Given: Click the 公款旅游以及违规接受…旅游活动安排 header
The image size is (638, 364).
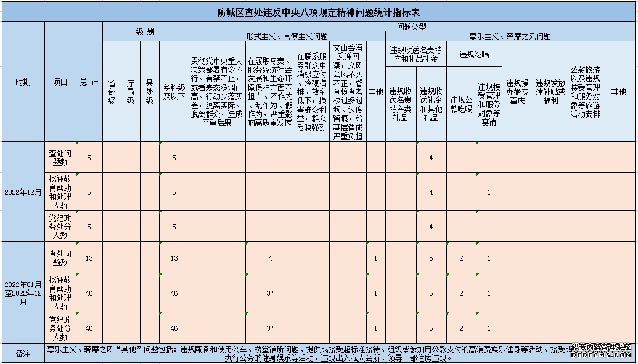Looking at the screenshot, I should [586, 92].
